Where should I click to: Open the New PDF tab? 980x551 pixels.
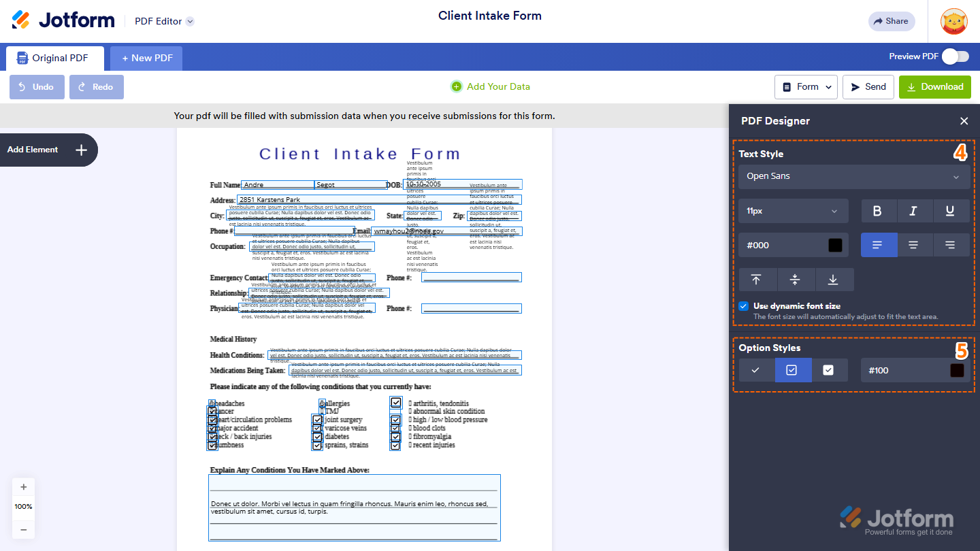tap(146, 58)
